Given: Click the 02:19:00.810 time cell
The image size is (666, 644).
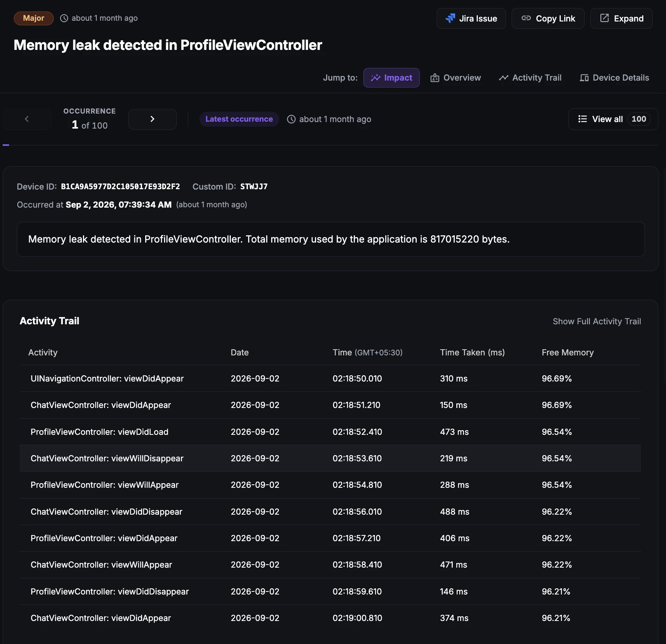Looking at the screenshot, I should pyautogui.click(x=357, y=618).
